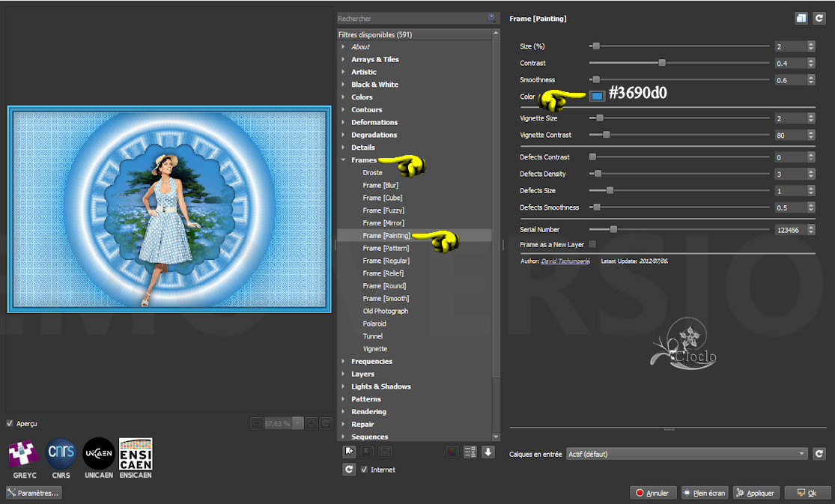Click the refresh filters icon beside Internet checkbox
Viewport: 835px width, 504px height.
(x=348, y=470)
